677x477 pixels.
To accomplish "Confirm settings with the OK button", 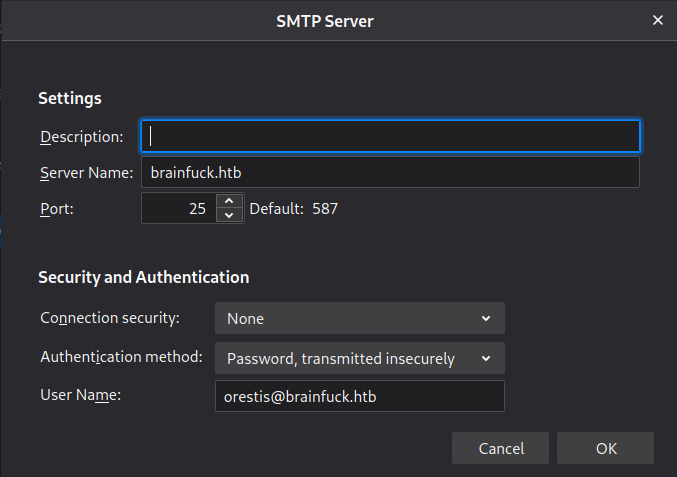I will click(605, 448).
